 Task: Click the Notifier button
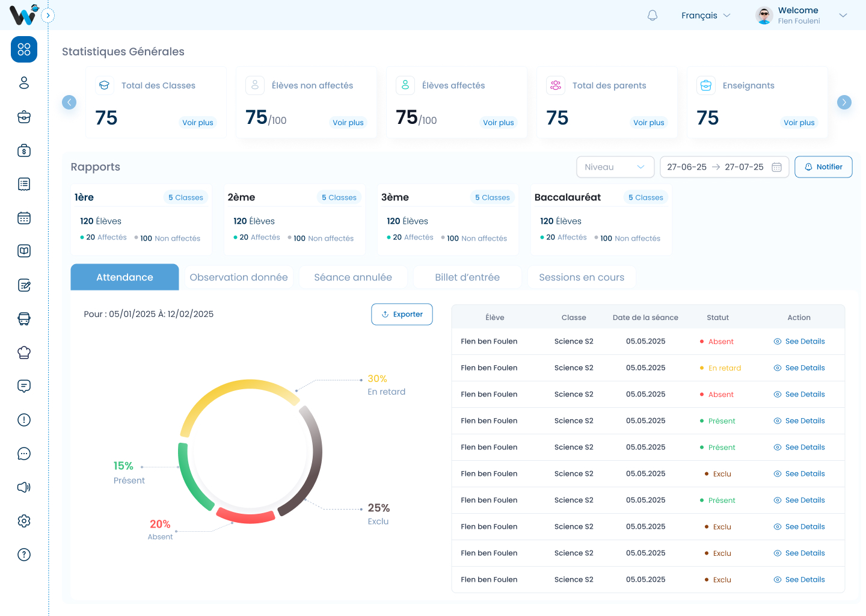tap(823, 167)
